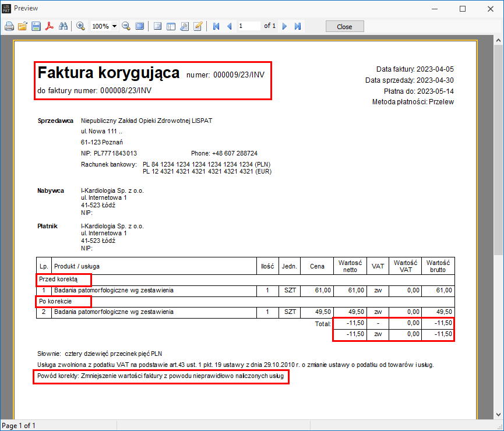504x431 pixels.
Task: Save the report using the floppy disk icon
Action: pyautogui.click(x=36, y=26)
